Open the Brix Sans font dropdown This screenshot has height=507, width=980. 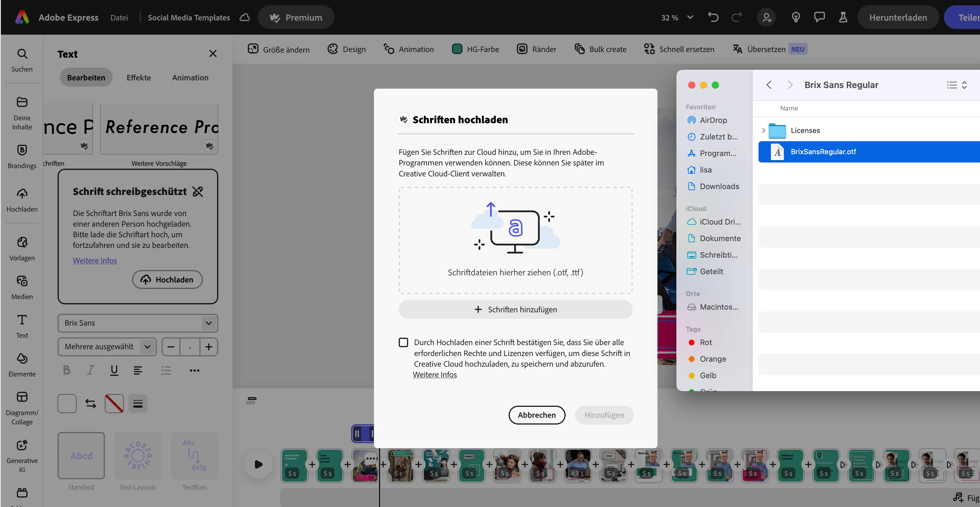coord(137,323)
